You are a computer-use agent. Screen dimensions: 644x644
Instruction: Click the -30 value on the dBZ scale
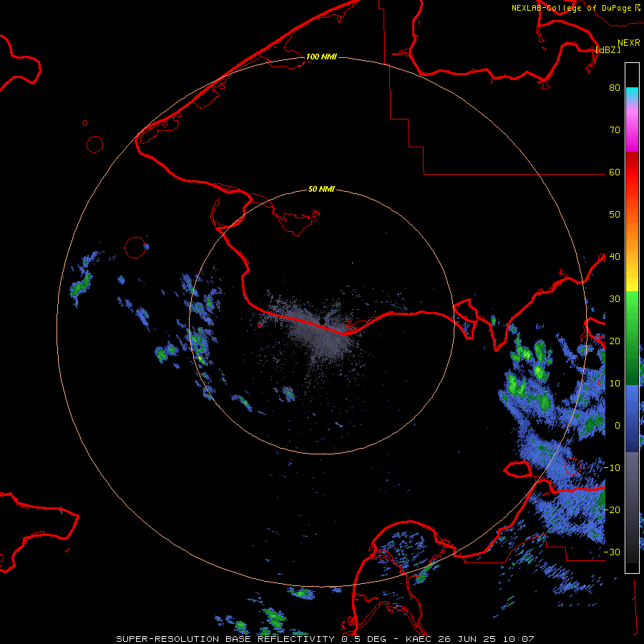coord(612,552)
